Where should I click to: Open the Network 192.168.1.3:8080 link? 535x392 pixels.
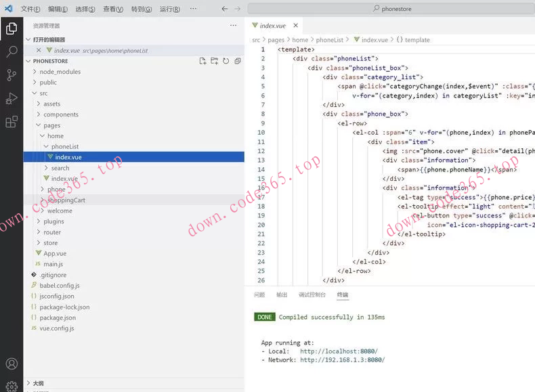(342, 360)
